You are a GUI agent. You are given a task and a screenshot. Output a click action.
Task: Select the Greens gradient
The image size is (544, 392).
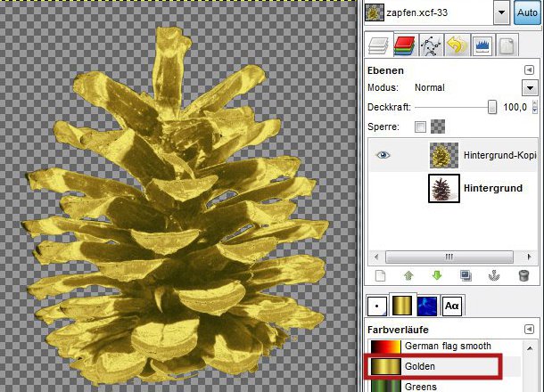444,386
